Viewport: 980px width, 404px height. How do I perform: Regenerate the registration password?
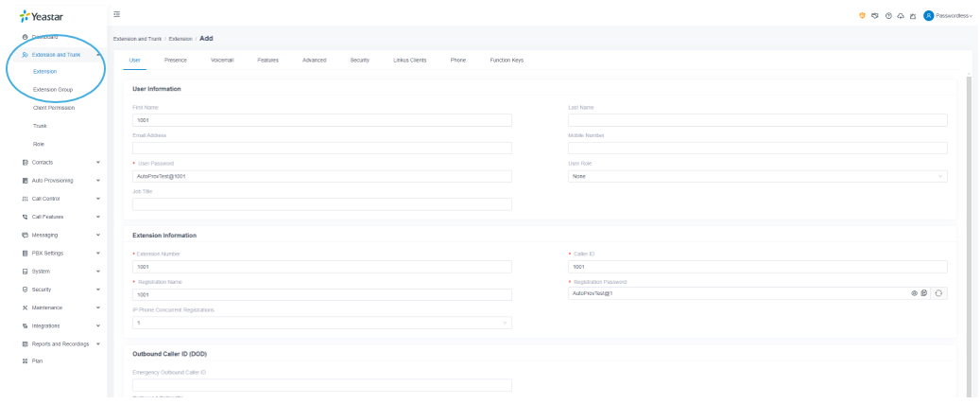tap(938, 293)
